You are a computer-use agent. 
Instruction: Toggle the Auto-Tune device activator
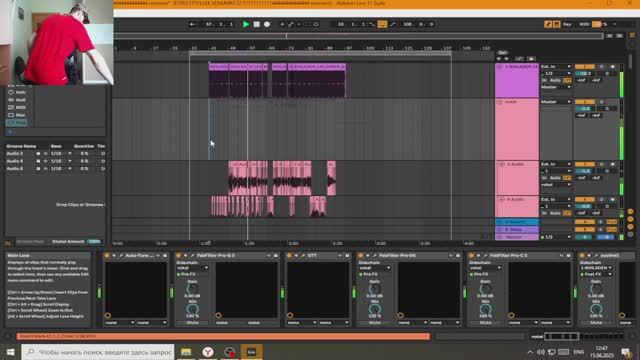[x=107, y=256]
